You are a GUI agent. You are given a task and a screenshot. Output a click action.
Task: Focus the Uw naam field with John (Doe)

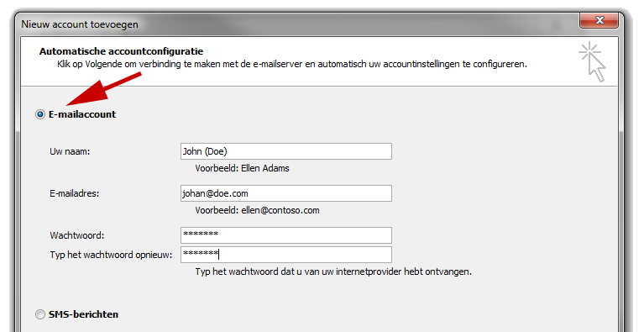(286, 151)
